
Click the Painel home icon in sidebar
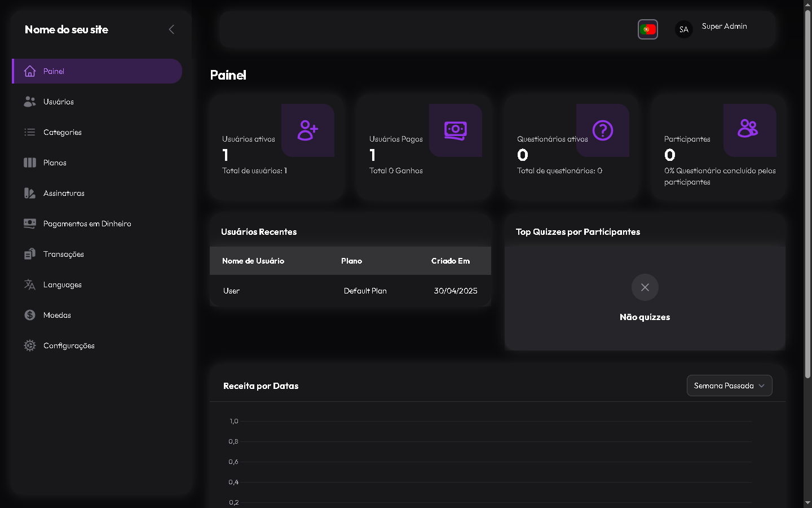pyautogui.click(x=30, y=71)
